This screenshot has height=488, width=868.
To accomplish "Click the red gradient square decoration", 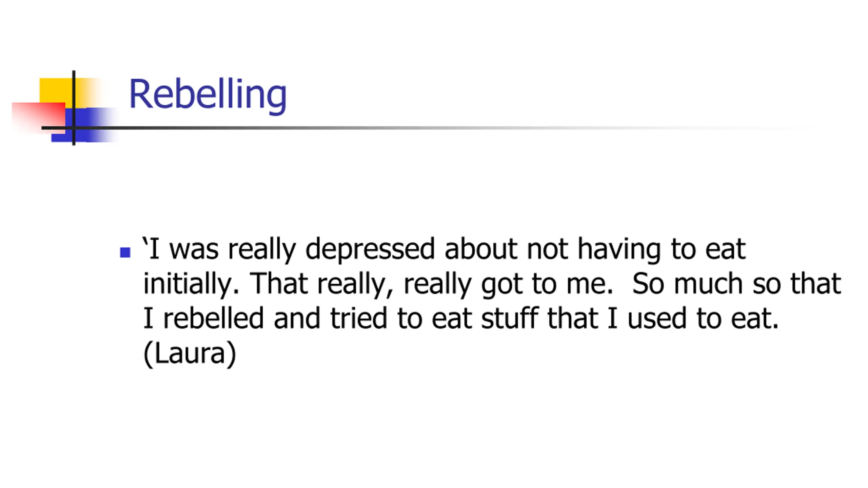I will [39, 117].
